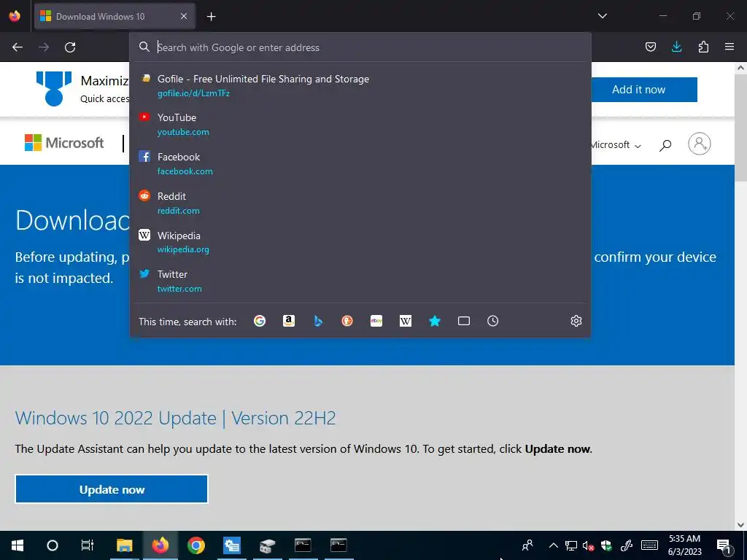
Task: Reload the current page
Action: click(x=70, y=47)
